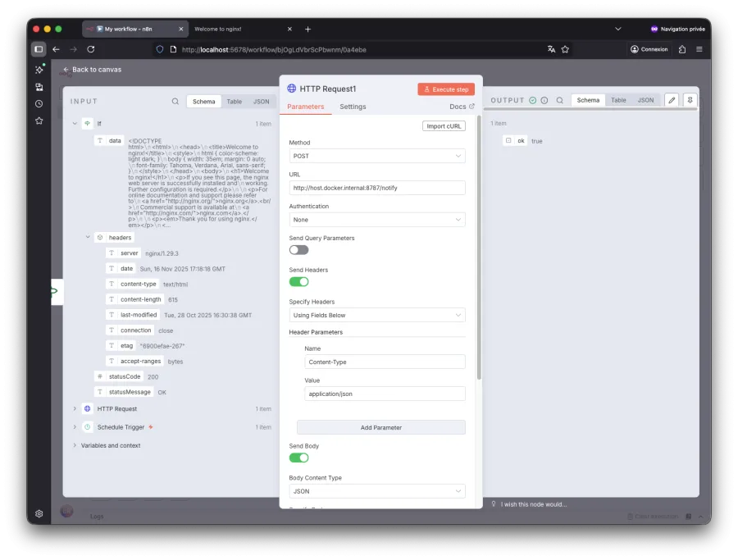The image size is (738, 560).
Task: Search the INPUT panel data
Action: pos(175,102)
